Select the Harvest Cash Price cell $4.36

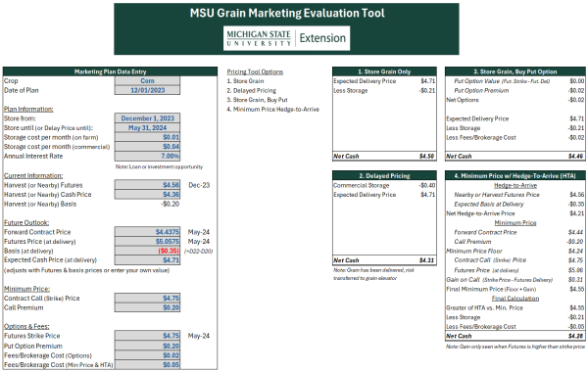pyautogui.click(x=147, y=195)
